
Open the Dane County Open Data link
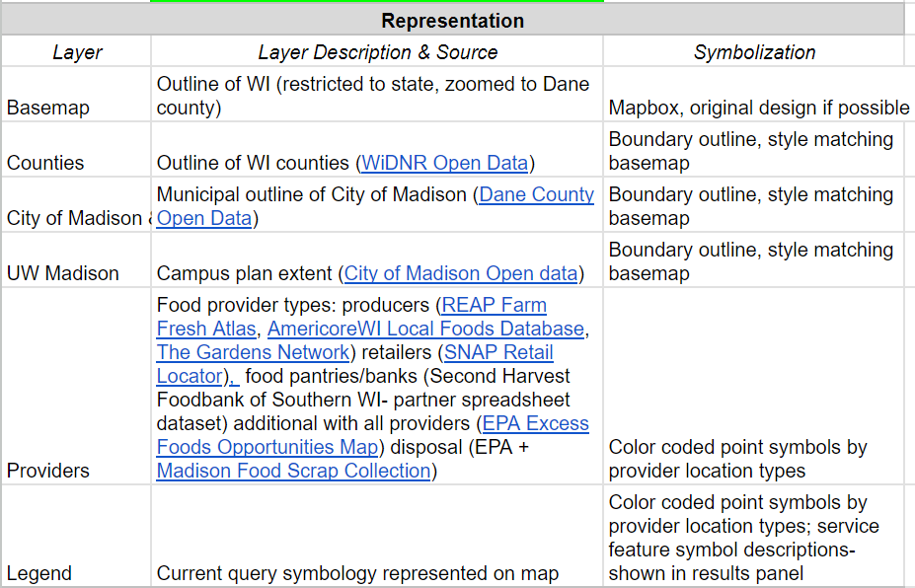click(536, 194)
